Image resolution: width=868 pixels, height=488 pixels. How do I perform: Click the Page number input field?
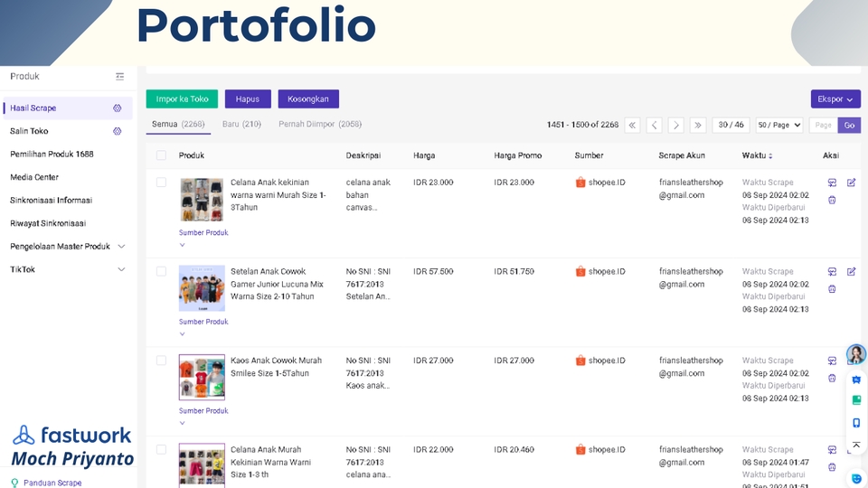[x=823, y=125]
